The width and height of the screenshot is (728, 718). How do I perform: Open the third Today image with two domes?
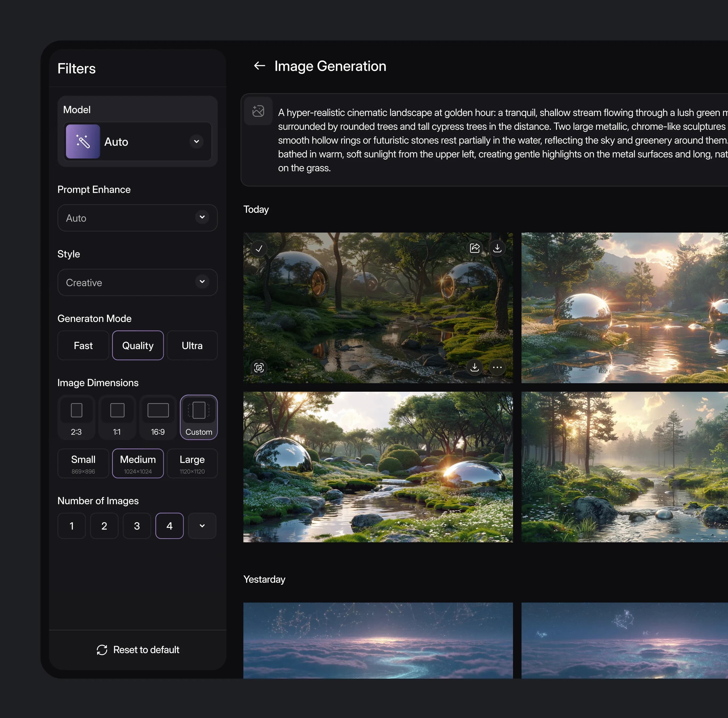coord(378,467)
